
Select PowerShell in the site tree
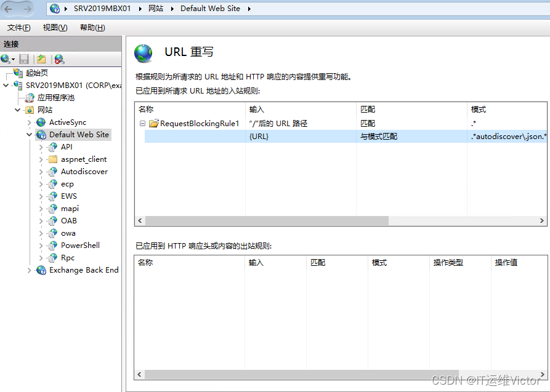80,246
